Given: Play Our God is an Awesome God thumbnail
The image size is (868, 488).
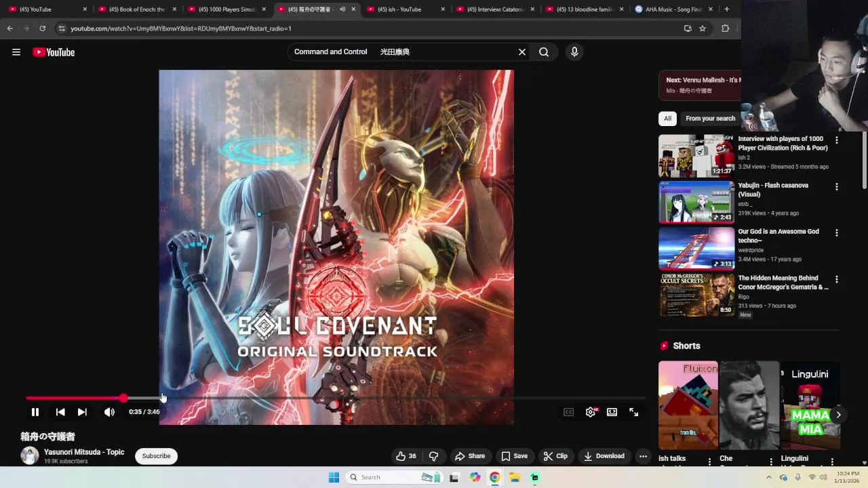Looking at the screenshot, I should coord(696,248).
